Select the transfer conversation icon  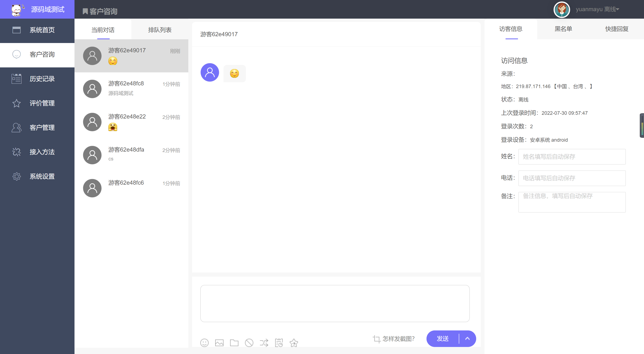264,343
